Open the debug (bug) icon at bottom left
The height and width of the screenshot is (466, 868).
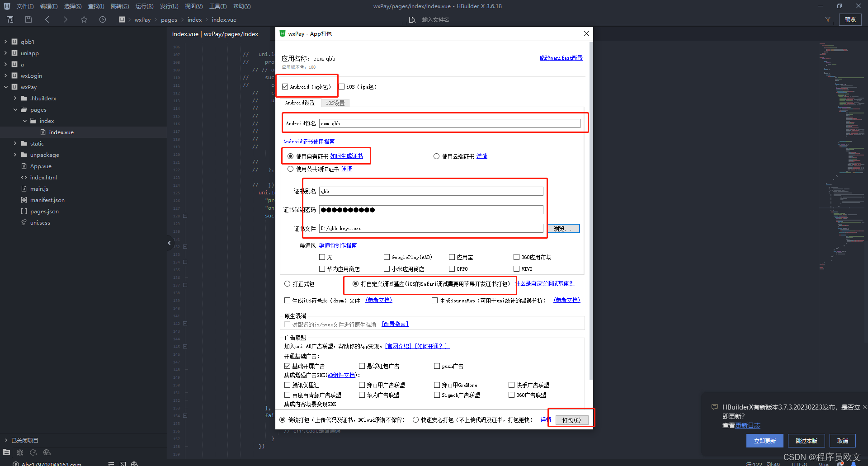[19, 452]
